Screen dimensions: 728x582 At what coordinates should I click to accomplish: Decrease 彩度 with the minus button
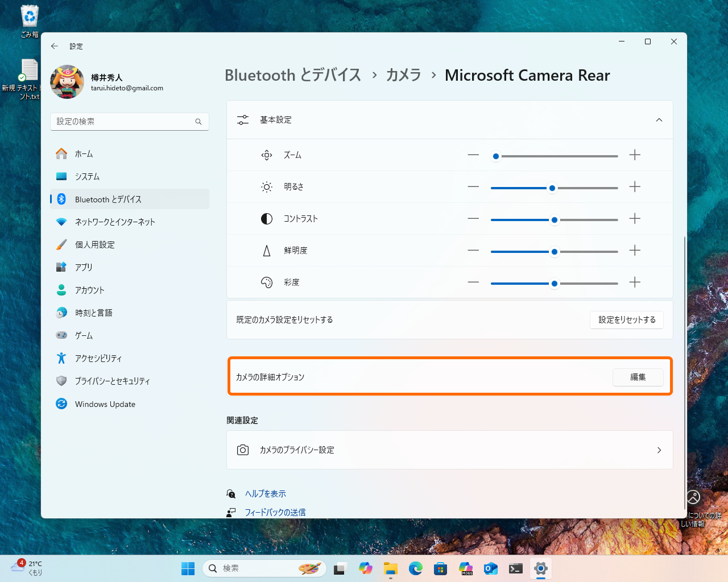pos(473,282)
